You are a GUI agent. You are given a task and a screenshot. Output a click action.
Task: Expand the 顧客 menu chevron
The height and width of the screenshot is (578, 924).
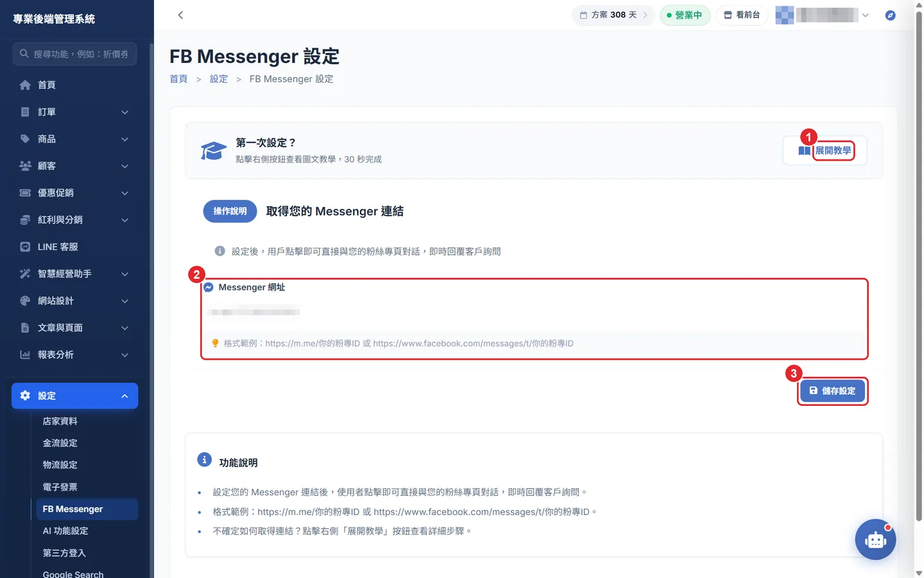tap(124, 166)
